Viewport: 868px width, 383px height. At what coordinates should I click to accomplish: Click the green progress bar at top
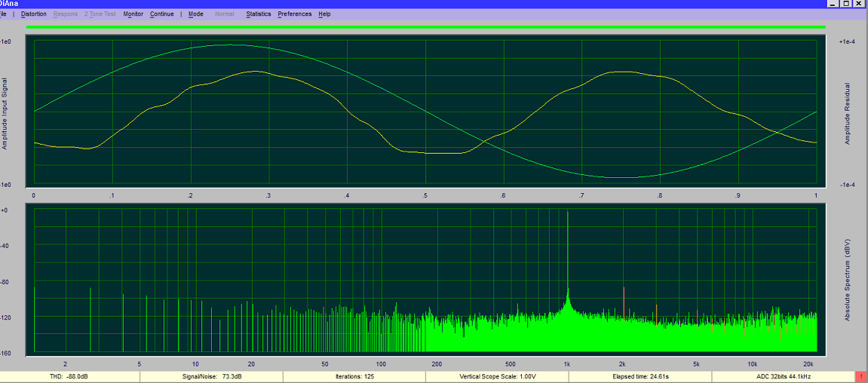click(425, 26)
